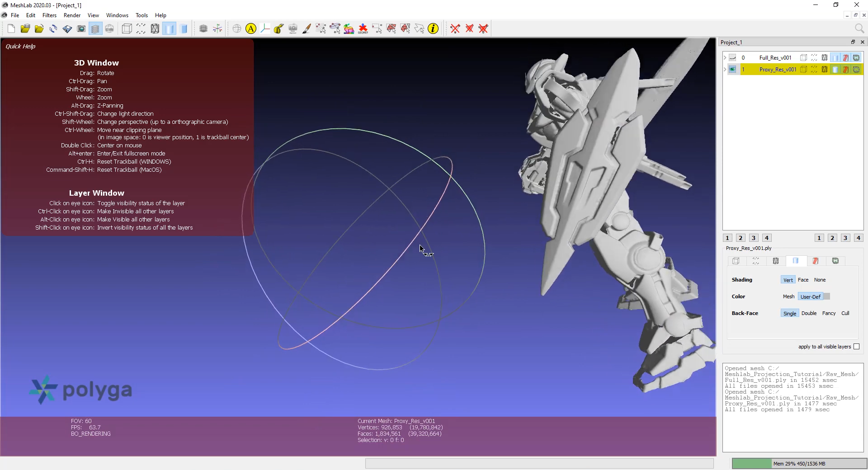
Task: Click the Import Mesh folder icon
Action: click(x=39, y=29)
